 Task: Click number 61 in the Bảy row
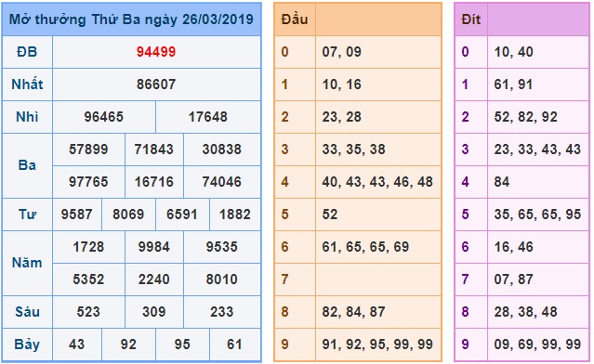pos(235,344)
